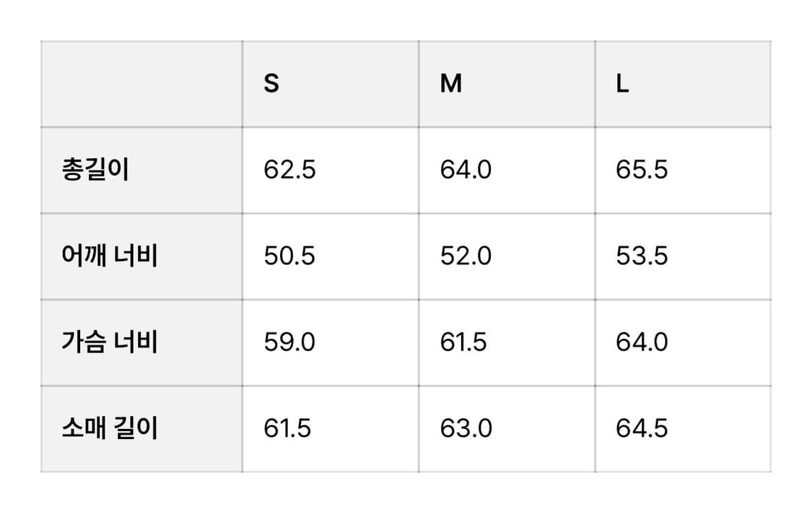Select the 소매 길이 value for size S
This screenshot has width=812, height=507.
coord(287,428)
